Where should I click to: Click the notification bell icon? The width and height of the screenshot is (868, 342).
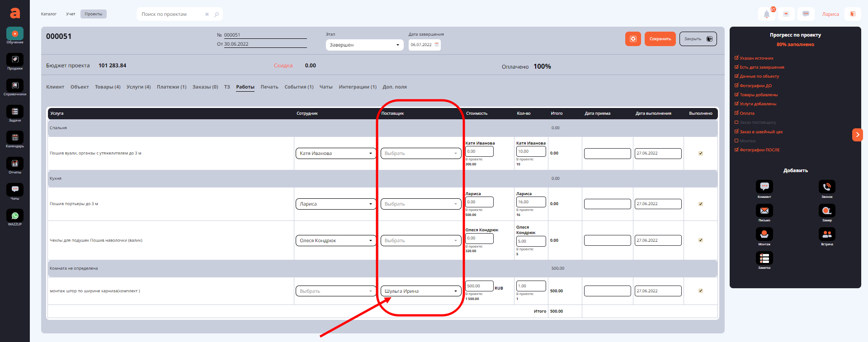(766, 14)
